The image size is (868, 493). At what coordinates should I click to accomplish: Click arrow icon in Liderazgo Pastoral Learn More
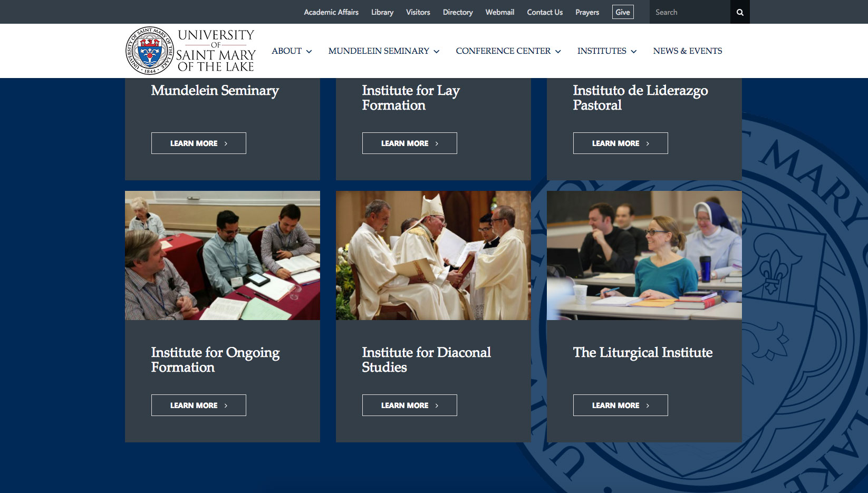[x=648, y=143]
